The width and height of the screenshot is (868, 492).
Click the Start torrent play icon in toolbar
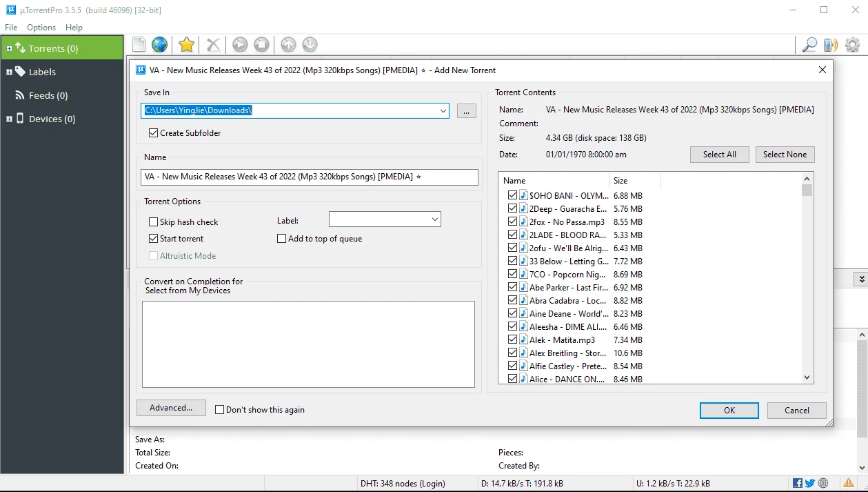pyautogui.click(x=240, y=45)
